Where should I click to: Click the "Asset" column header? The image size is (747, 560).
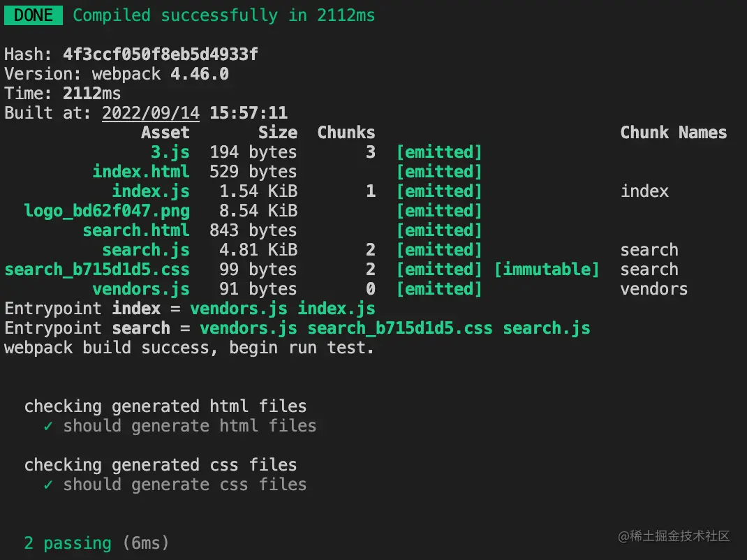(x=165, y=133)
